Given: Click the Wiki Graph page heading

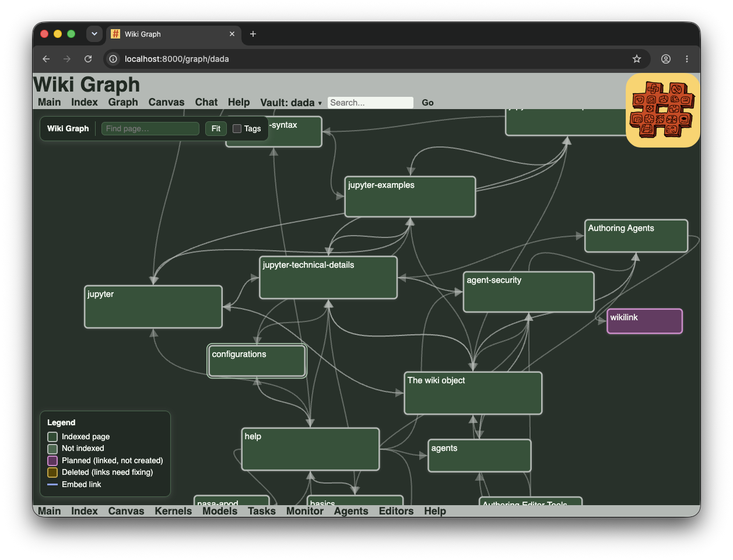Looking at the screenshot, I should 87,85.
